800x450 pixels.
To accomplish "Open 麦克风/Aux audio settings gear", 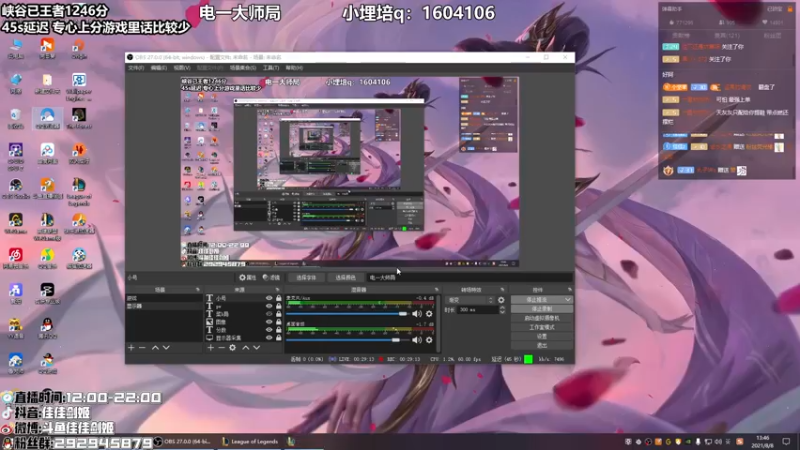I will coord(429,314).
